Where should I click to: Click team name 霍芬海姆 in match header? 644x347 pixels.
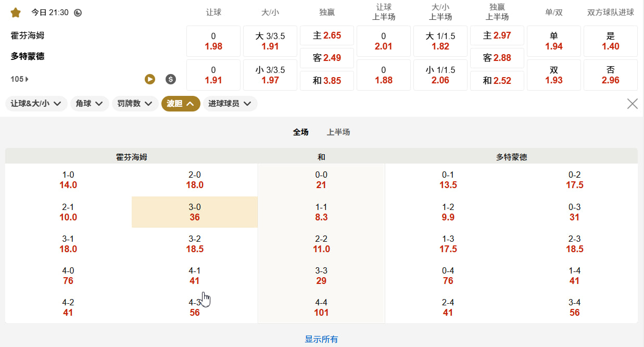(x=28, y=35)
